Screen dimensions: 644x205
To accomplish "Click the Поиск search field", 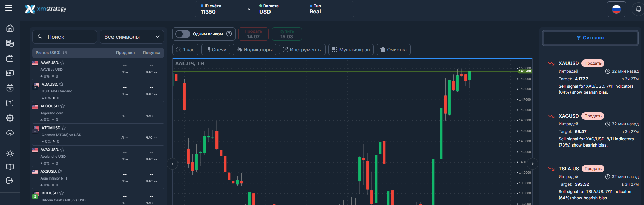I will (x=65, y=37).
